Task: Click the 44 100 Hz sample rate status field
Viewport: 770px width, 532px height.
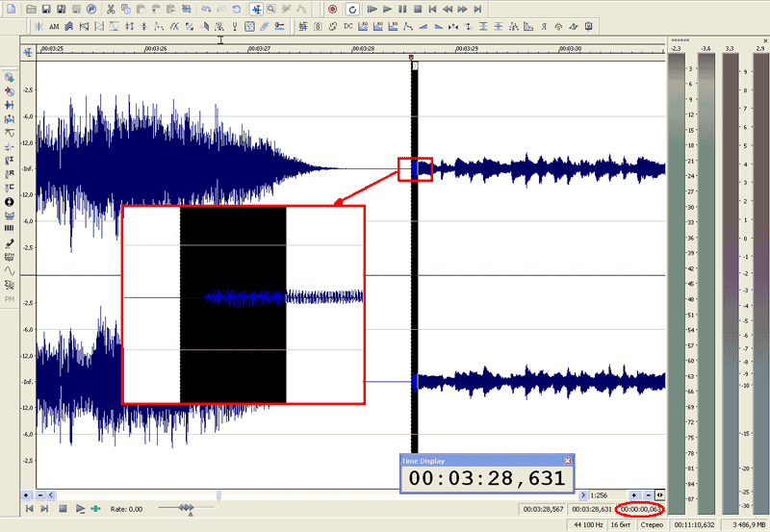Action: point(588,525)
